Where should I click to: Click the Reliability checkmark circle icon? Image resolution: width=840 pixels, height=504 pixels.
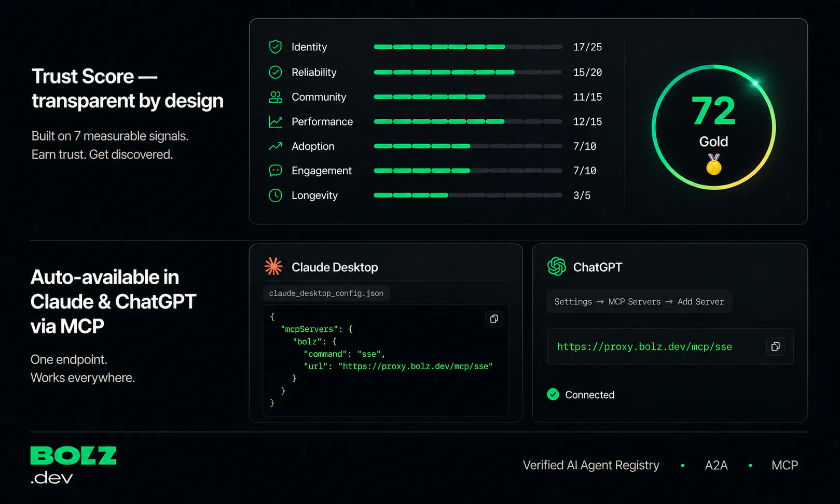pyautogui.click(x=276, y=72)
